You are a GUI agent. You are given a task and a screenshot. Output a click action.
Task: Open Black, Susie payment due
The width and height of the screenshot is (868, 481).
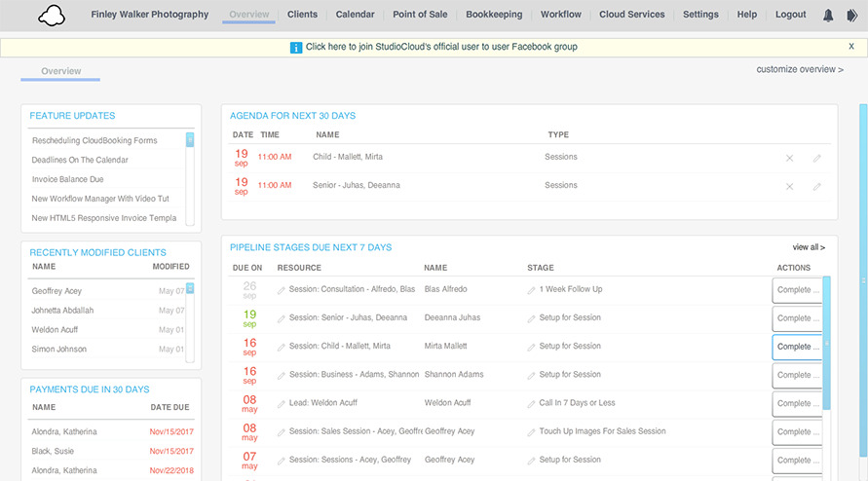pos(53,451)
